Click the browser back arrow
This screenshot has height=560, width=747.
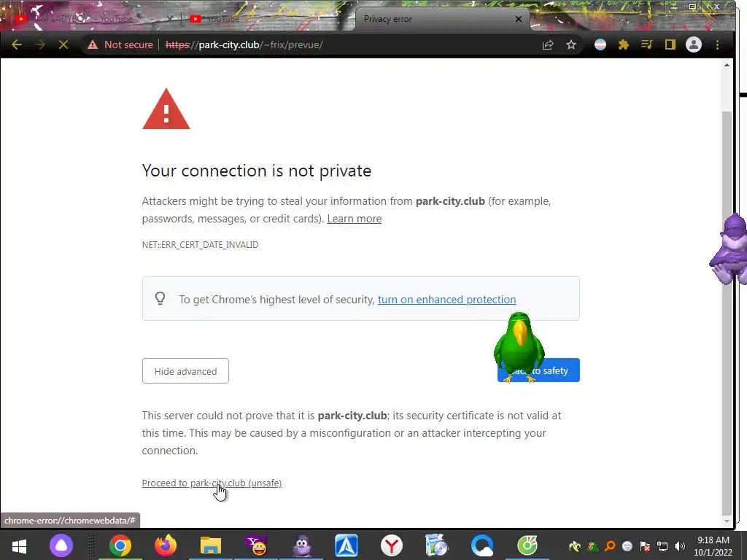[17, 44]
